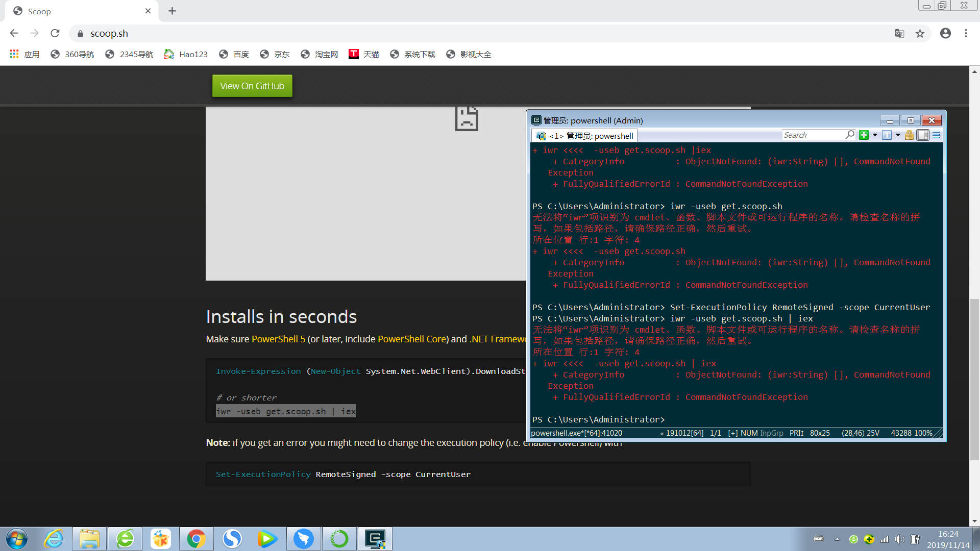Screen dimensions: 980x551
Task: Switch to the Scoop browser tab
Action: click(77, 11)
